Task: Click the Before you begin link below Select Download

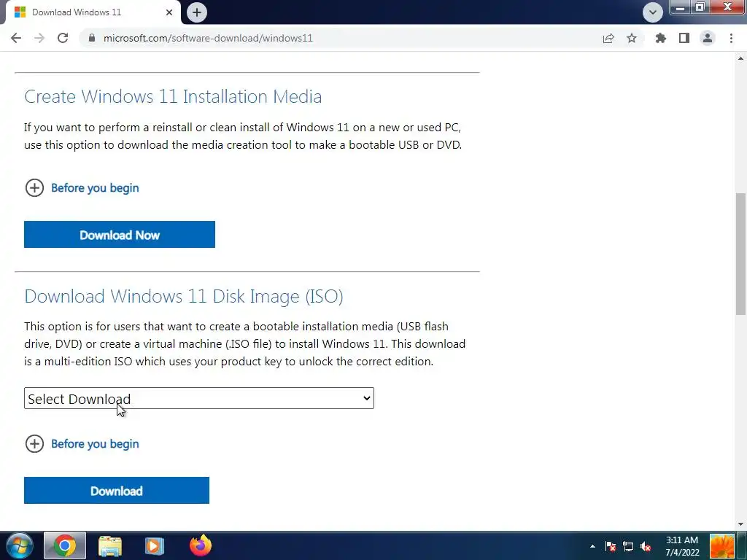Action: point(95,444)
